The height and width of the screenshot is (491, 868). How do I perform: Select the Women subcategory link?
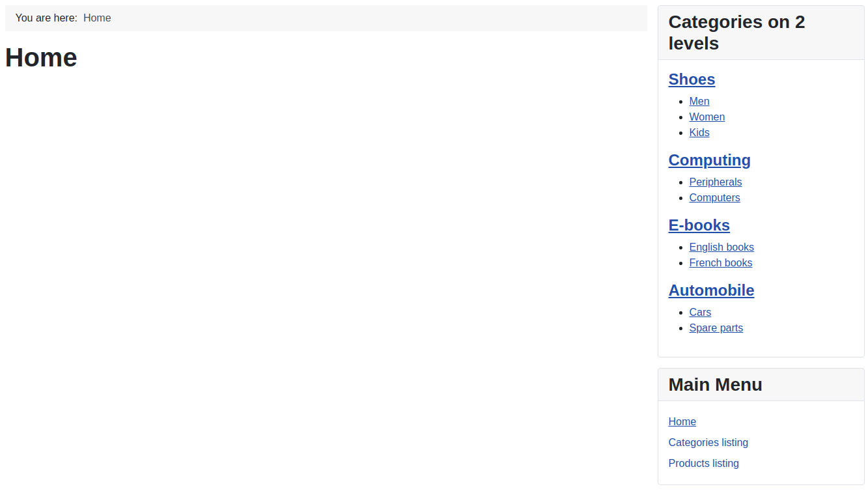pos(707,117)
